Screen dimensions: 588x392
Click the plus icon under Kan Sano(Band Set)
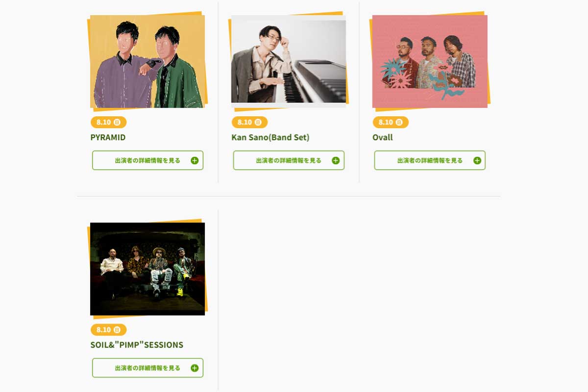click(x=336, y=161)
